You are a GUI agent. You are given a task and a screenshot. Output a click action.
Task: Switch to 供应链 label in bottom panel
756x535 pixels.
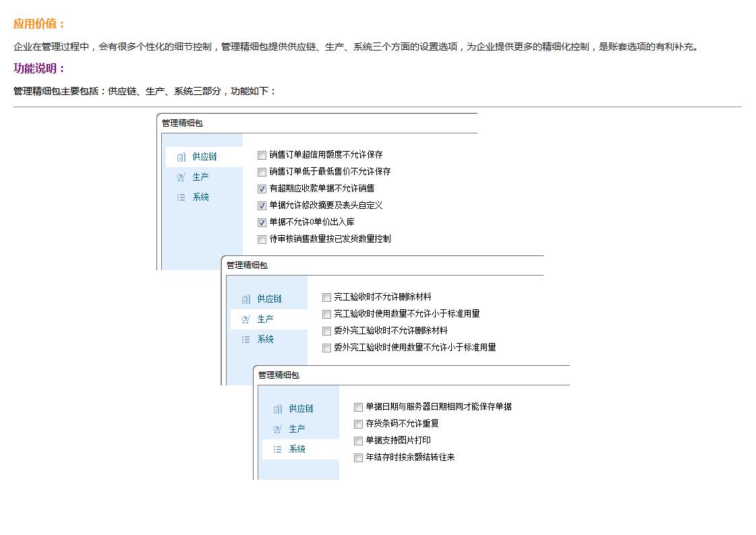pyautogui.click(x=301, y=408)
